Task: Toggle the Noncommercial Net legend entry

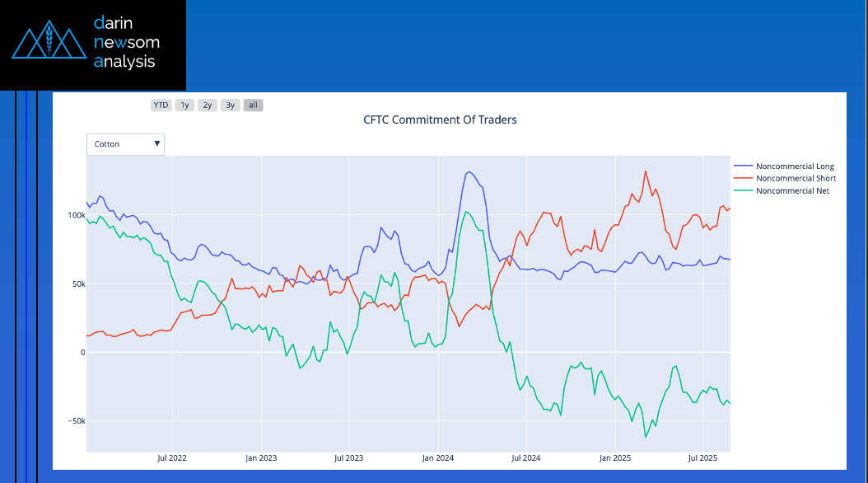Action: coord(792,191)
